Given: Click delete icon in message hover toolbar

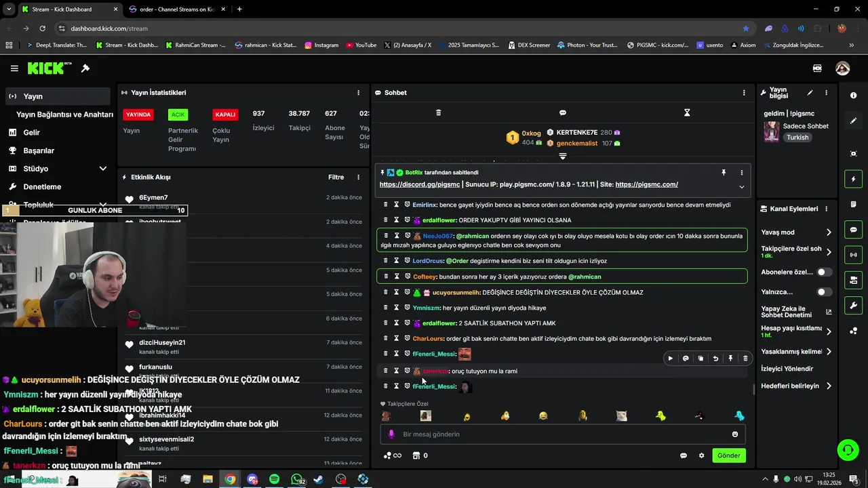Looking at the screenshot, I should pyautogui.click(x=745, y=359).
